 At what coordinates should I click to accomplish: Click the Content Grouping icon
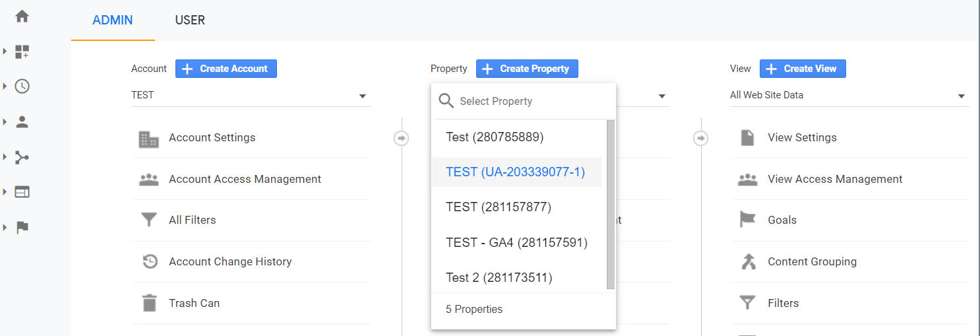pyautogui.click(x=747, y=261)
